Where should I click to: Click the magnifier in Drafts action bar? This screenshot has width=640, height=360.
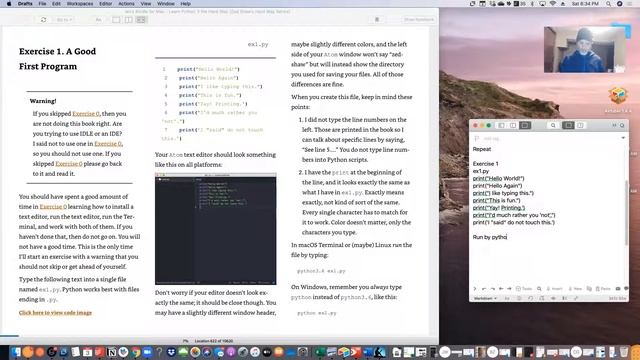click(539, 289)
